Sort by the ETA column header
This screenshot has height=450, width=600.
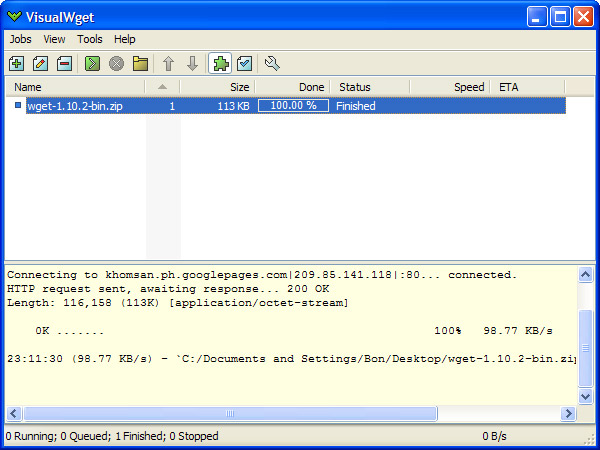pos(528,87)
